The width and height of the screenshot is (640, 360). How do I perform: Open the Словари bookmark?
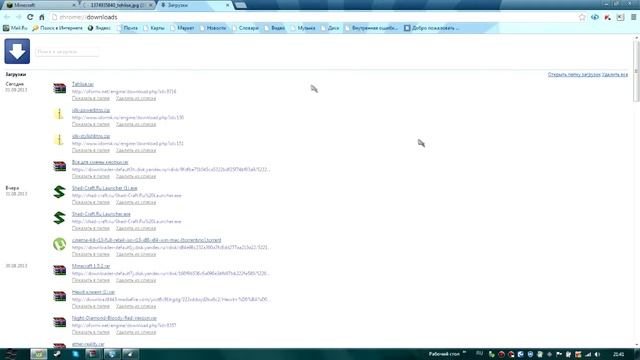[x=245, y=28]
